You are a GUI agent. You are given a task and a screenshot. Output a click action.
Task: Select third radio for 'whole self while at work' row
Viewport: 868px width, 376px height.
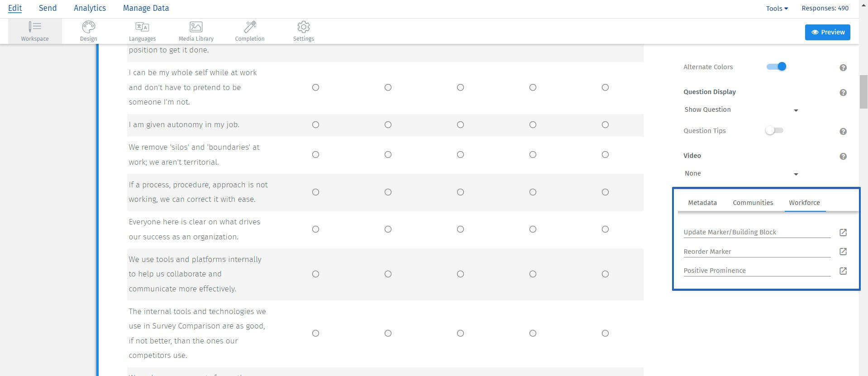point(460,87)
